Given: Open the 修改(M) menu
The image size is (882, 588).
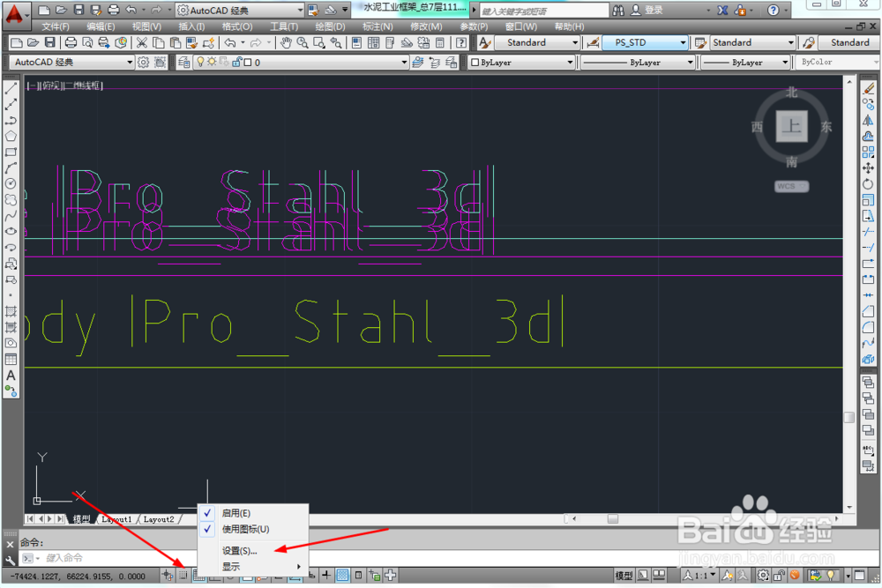Looking at the screenshot, I should coord(426,26).
